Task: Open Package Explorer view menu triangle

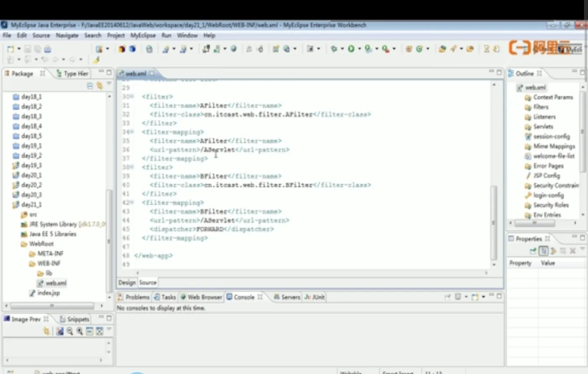Action: tap(109, 84)
